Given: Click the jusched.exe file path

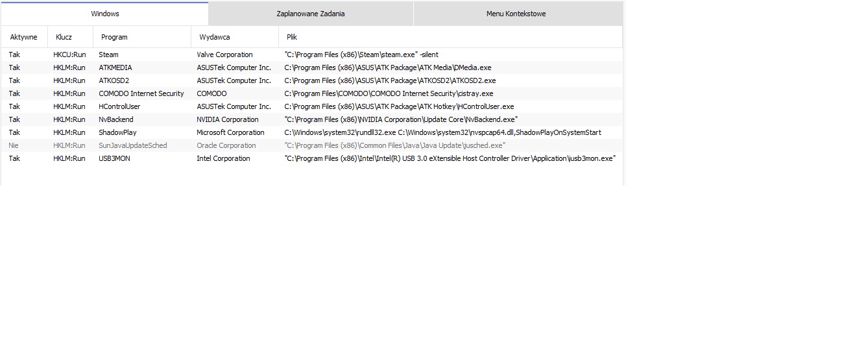Looking at the screenshot, I should [x=394, y=145].
